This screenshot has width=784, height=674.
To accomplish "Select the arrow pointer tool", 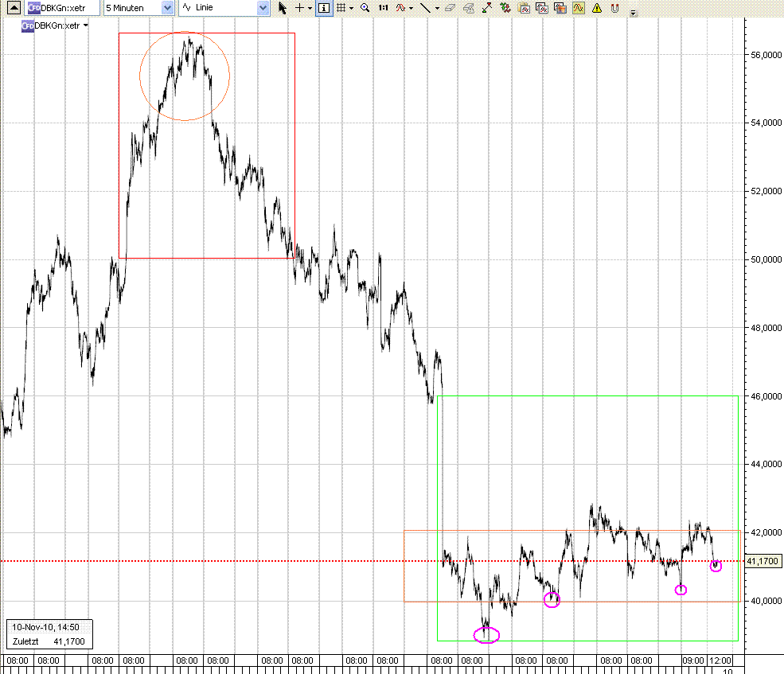I will pyautogui.click(x=283, y=8).
